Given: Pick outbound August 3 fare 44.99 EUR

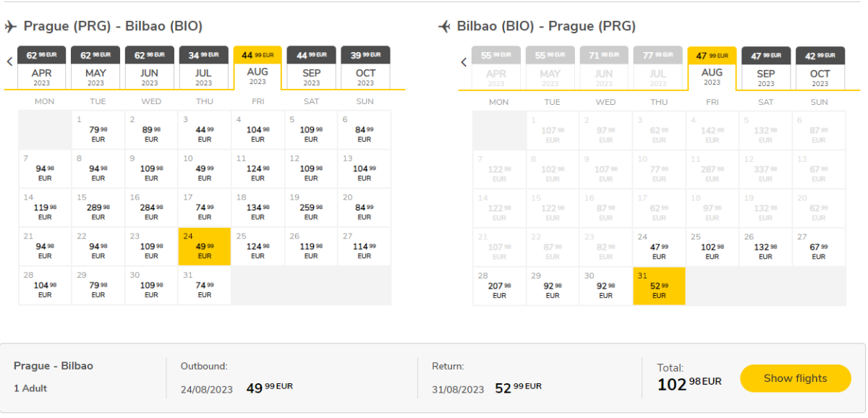Looking at the screenshot, I should [x=205, y=129].
